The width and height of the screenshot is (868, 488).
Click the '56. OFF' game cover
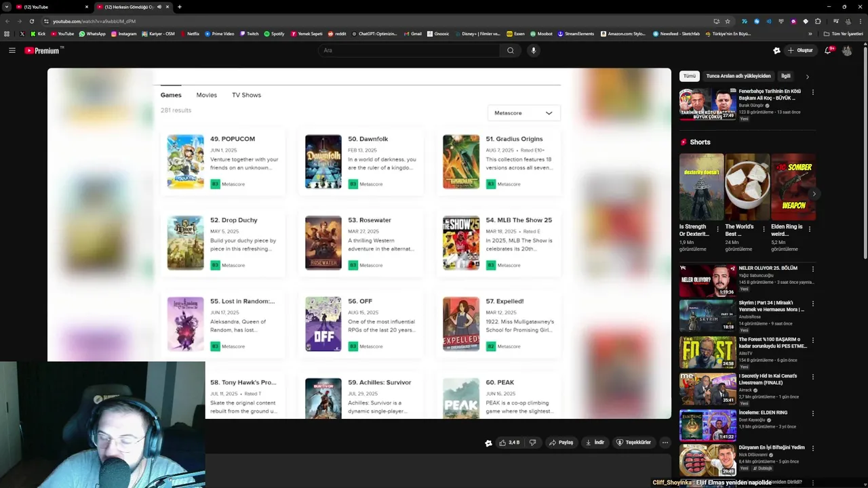[x=323, y=324]
